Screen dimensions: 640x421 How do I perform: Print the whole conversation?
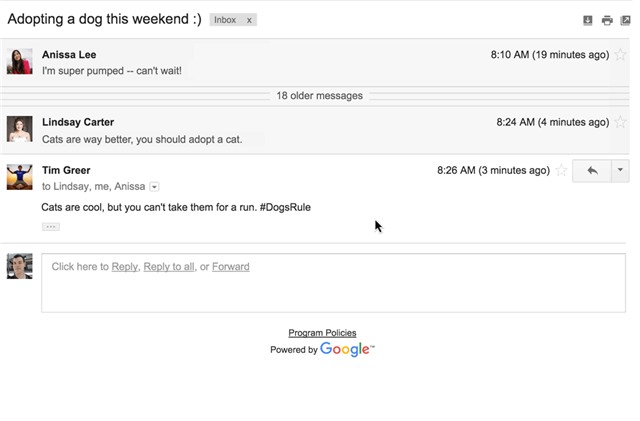[607, 20]
